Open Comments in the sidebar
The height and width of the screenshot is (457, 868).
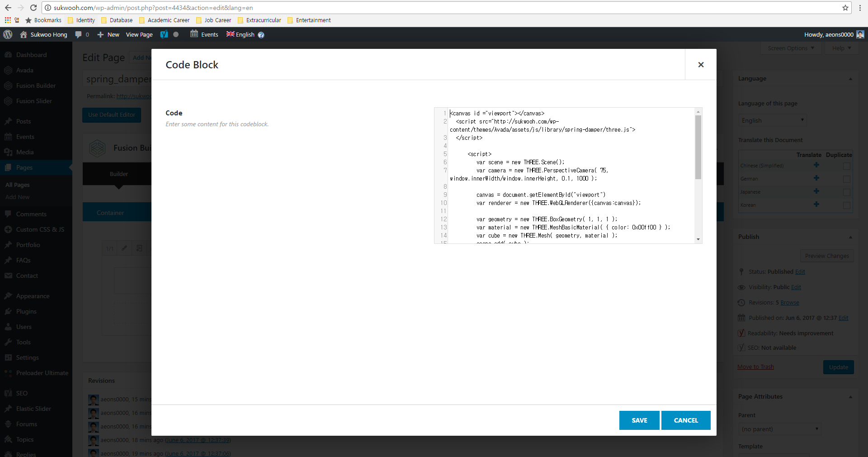click(31, 214)
